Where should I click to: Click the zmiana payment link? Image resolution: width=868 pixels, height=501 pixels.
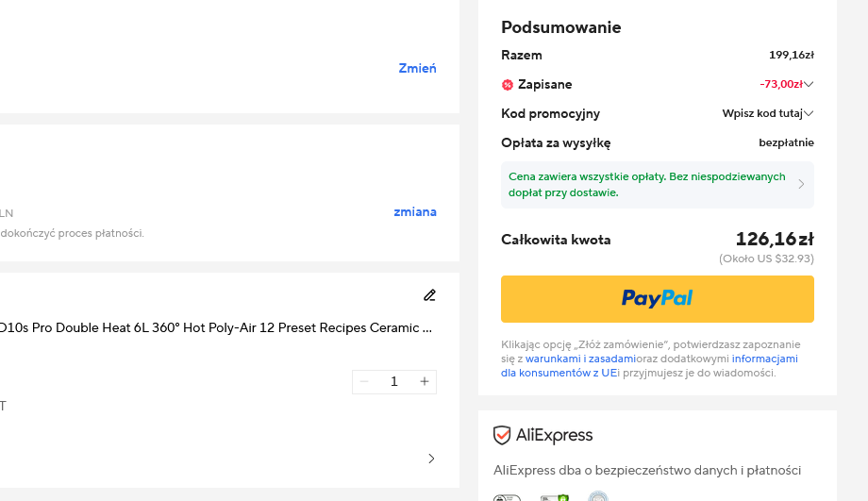(415, 211)
